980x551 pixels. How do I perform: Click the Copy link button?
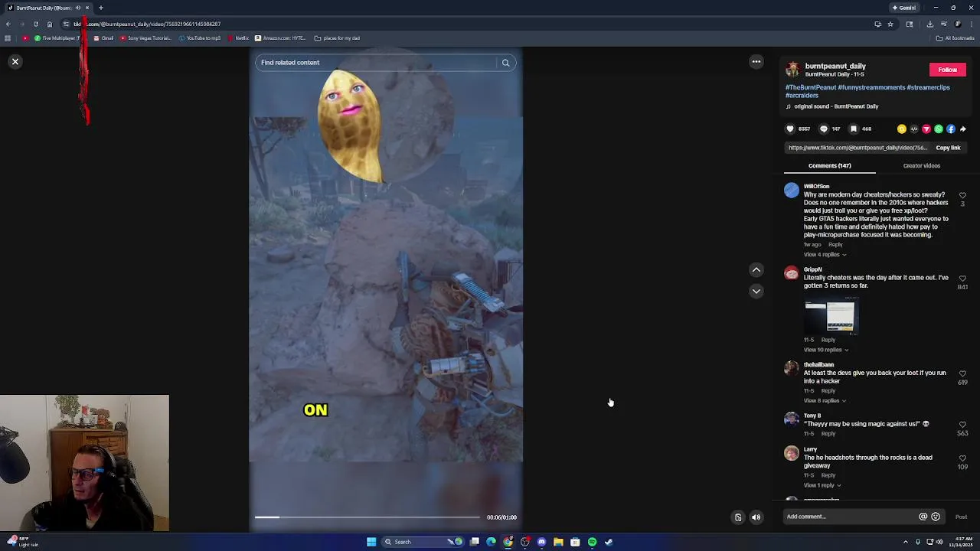[947, 148]
